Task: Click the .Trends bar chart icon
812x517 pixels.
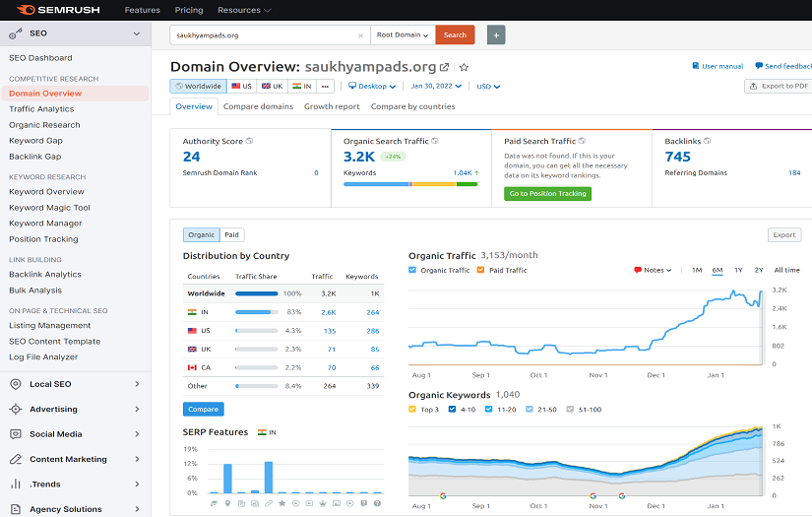Action: pos(16,484)
